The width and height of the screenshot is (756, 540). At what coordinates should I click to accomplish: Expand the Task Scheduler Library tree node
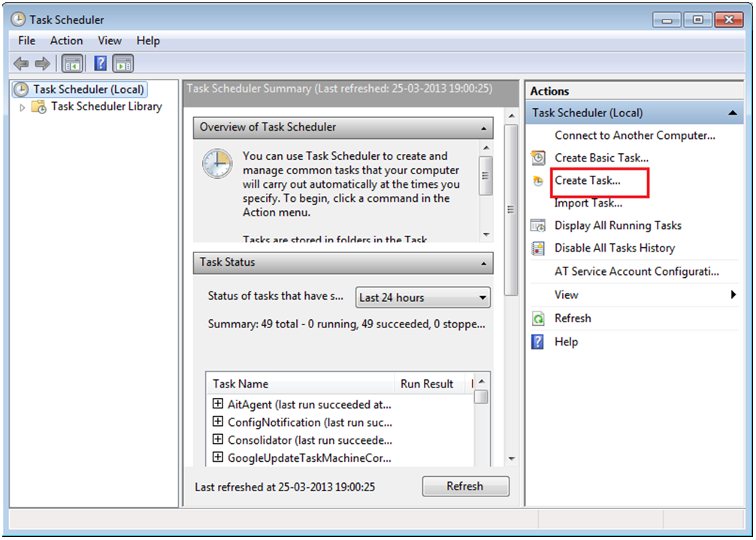click(23, 107)
